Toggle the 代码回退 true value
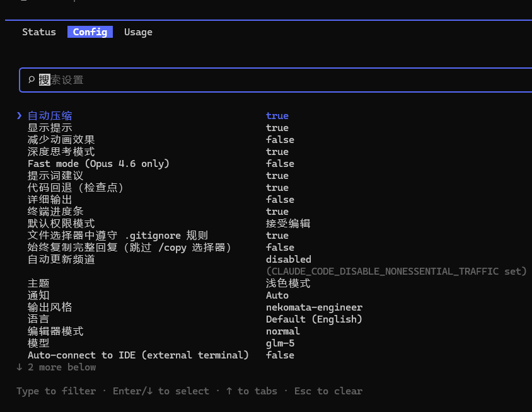 coord(277,188)
